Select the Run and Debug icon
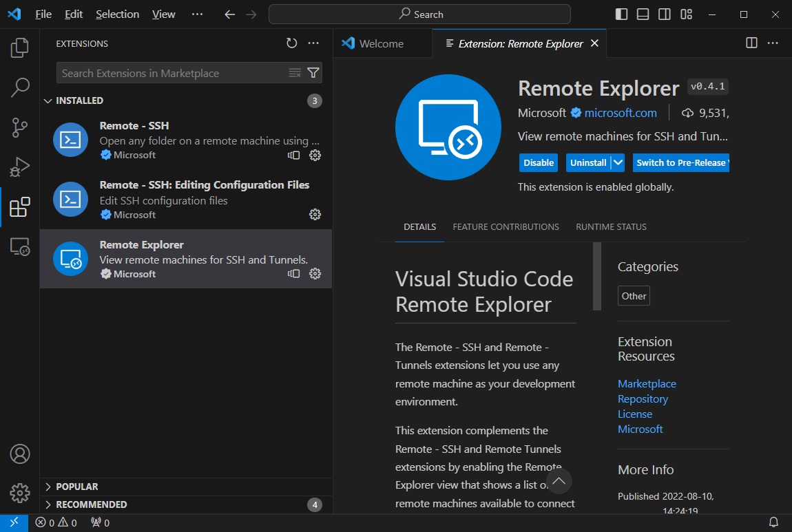The height and width of the screenshot is (532, 792). (x=20, y=167)
